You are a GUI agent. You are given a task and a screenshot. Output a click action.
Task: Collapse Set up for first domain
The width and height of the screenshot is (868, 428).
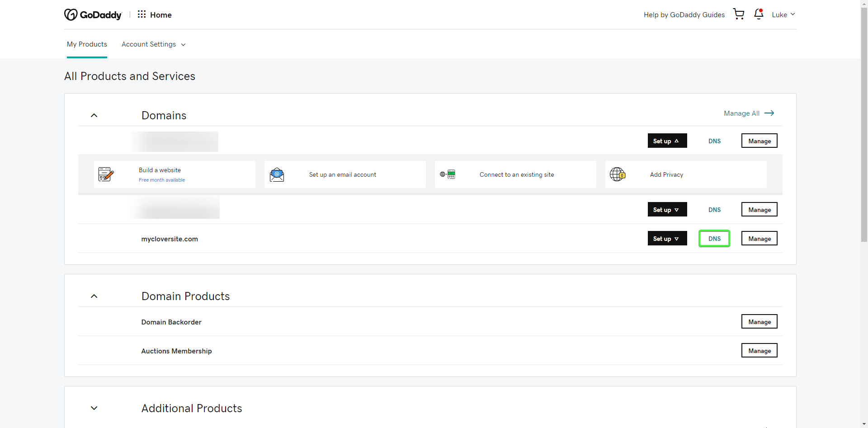tap(667, 141)
